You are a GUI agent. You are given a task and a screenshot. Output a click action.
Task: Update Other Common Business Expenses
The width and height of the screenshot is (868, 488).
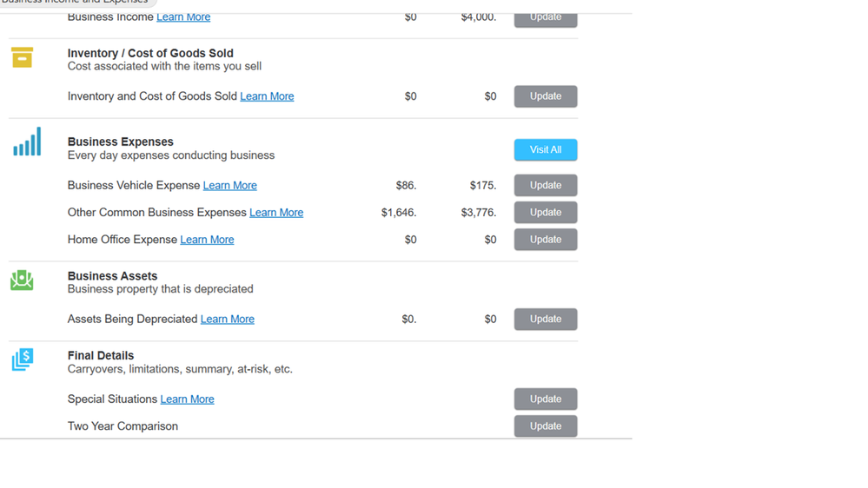pos(546,213)
